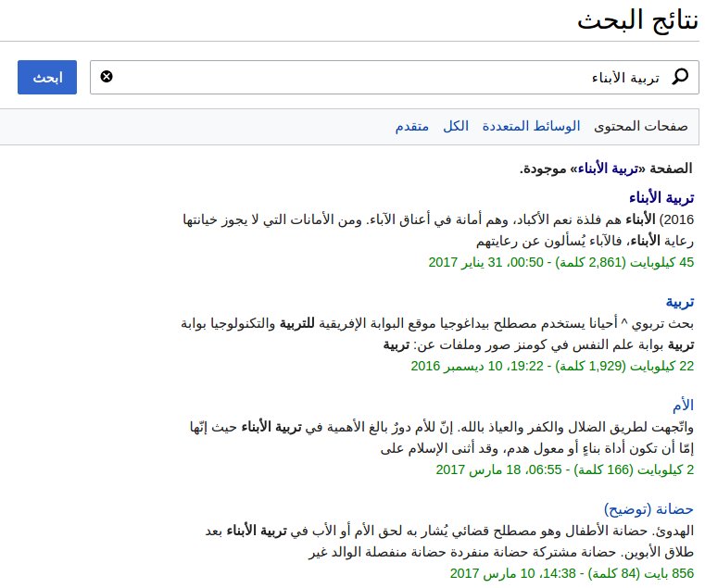Switch to the الكل search tab
The height and width of the screenshot is (588, 705).
[456, 126]
